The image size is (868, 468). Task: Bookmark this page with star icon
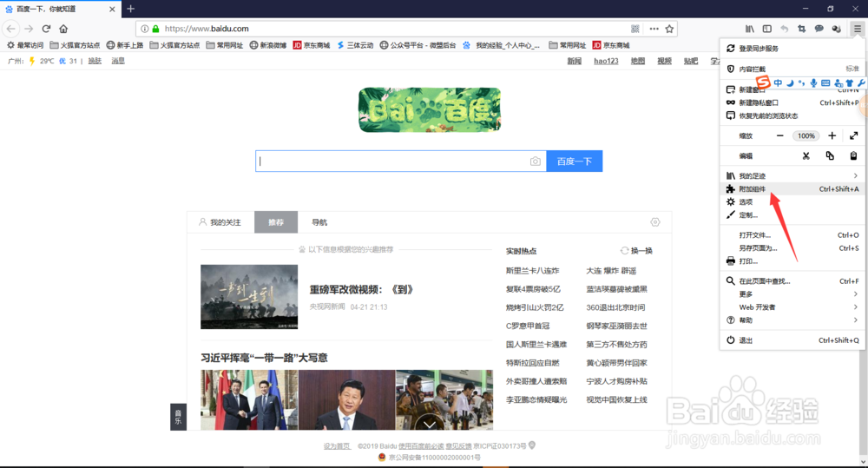[669, 29]
